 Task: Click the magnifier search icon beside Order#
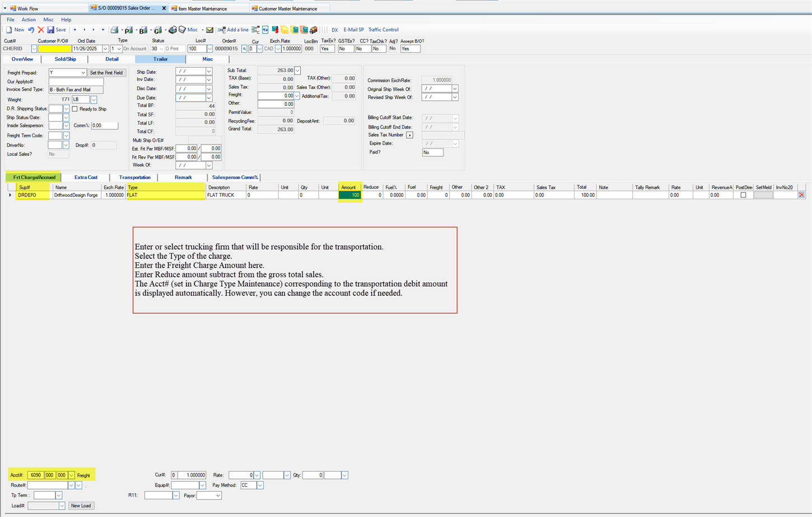tap(244, 49)
